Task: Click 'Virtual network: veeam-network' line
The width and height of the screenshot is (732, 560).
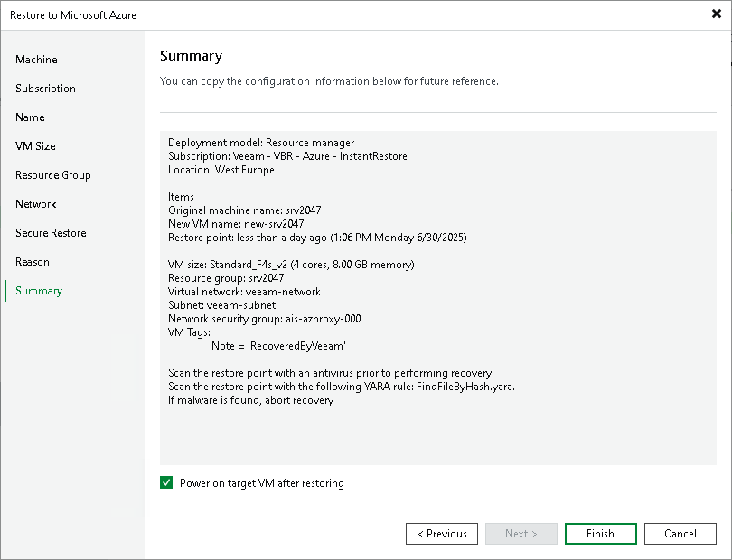Action: [244, 292]
